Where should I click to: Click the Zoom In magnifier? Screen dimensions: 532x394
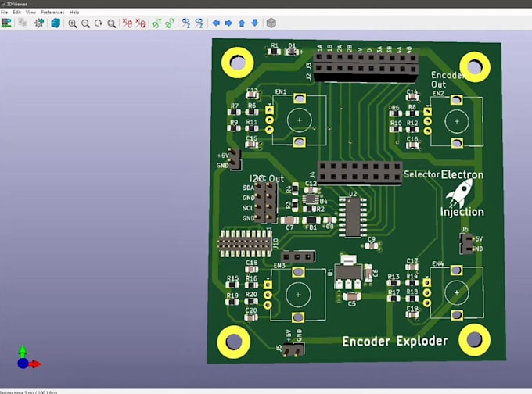(72, 23)
